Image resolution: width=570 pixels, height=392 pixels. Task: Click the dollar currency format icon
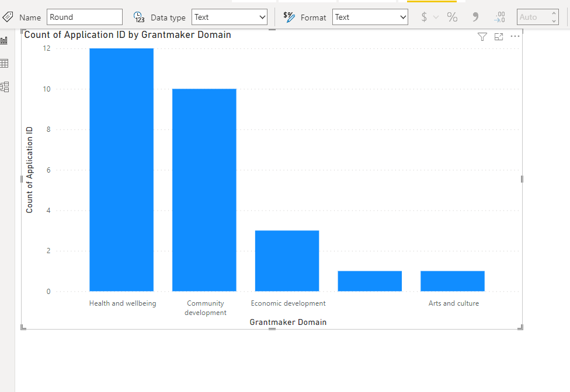point(424,17)
